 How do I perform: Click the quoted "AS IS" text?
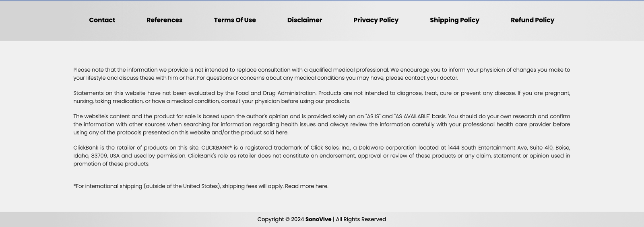373,116
